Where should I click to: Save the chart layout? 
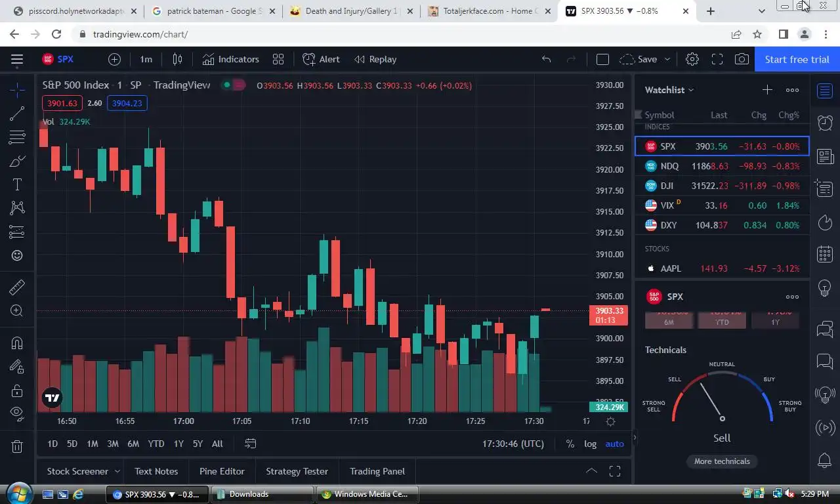coord(639,59)
